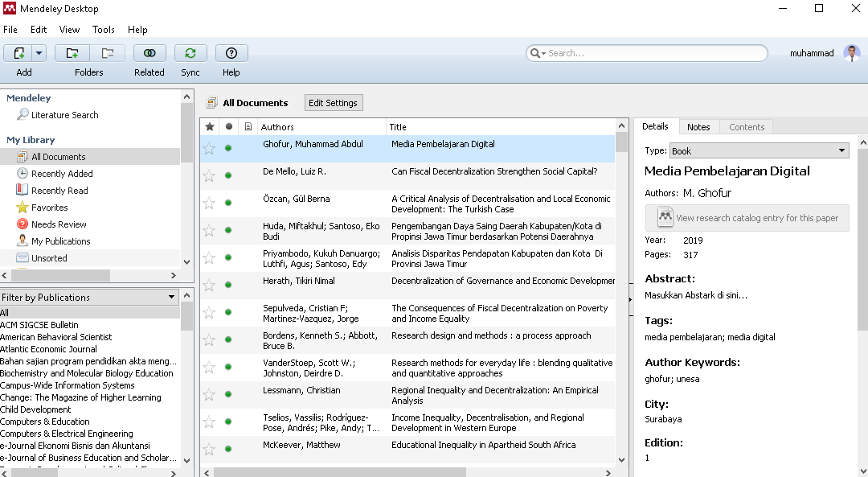Sync the library with the Sync icon

click(190, 53)
